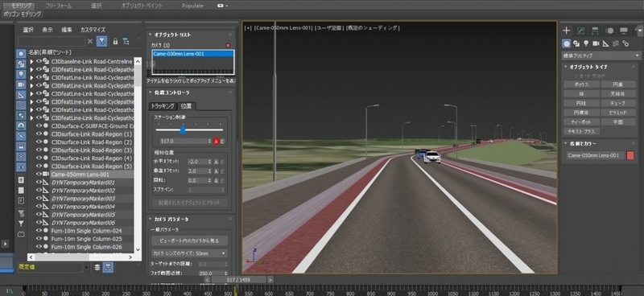The height and width of the screenshot is (296, 644).
Task: Toggle the Scene Explorer geometry display filter
Action: pos(21,54)
